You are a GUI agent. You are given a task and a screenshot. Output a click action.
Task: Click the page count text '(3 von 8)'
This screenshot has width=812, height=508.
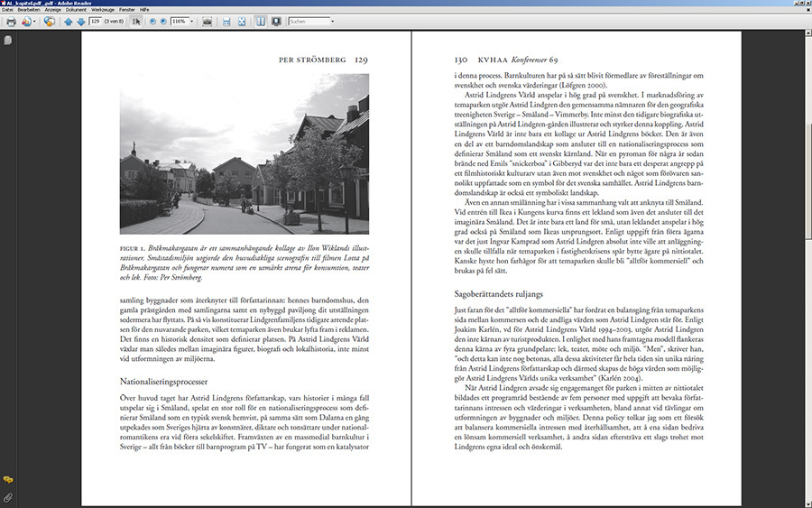[x=114, y=22]
